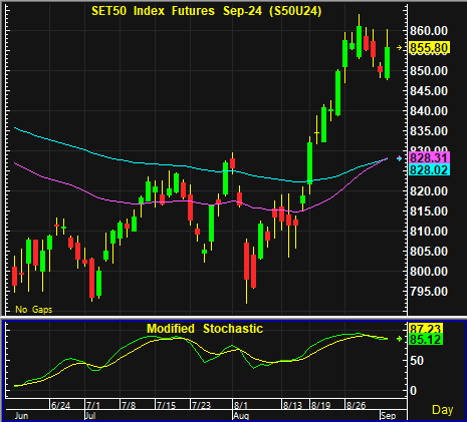The width and height of the screenshot is (467, 422).
Task: Click the 860.00 price axis level
Action: click(429, 31)
